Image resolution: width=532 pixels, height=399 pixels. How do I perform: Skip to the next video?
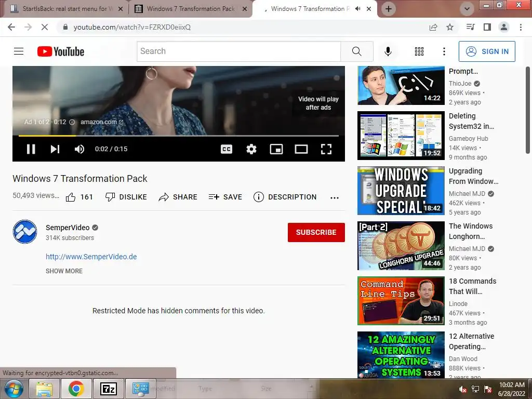point(55,149)
